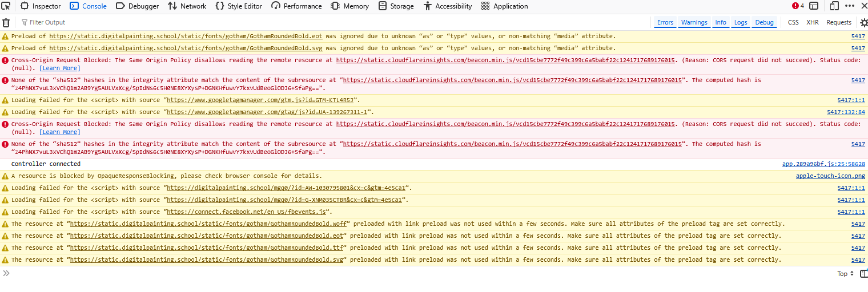The image size is (868, 292).
Task: Toggle the Errors filter
Action: click(665, 23)
